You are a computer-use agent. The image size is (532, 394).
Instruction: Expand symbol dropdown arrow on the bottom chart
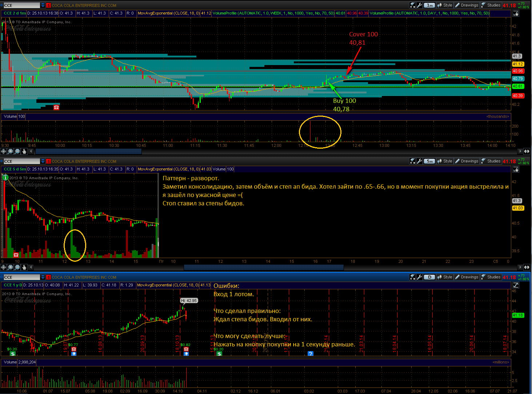[43, 277]
